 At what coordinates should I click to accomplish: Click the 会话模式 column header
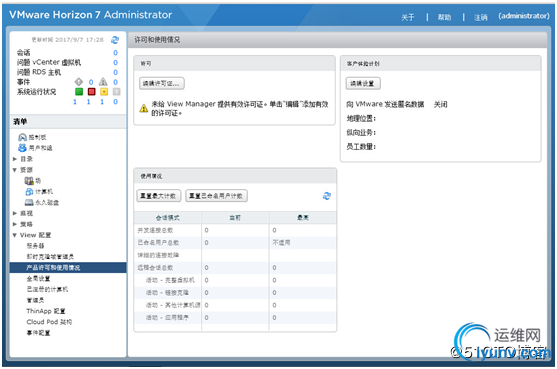coord(168,218)
